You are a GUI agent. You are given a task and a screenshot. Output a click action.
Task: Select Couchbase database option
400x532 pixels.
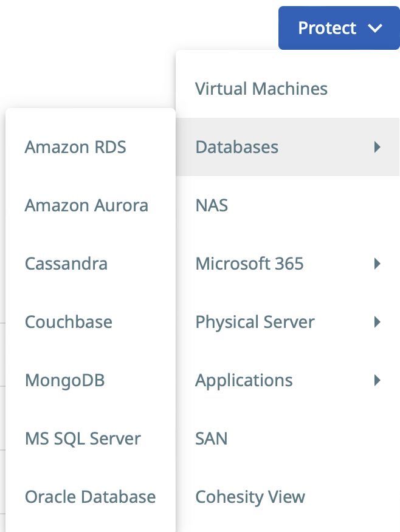point(69,322)
